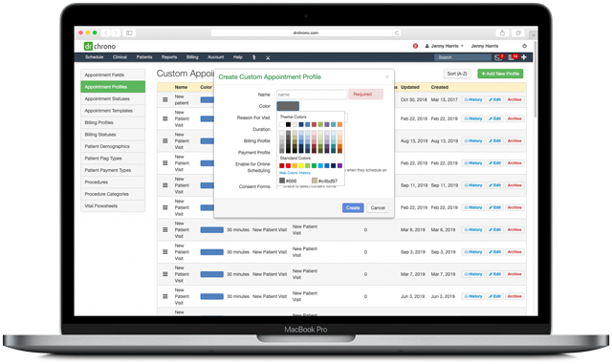
Task: Click the white plus icon in navbar
Action: (x=524, y=57)
